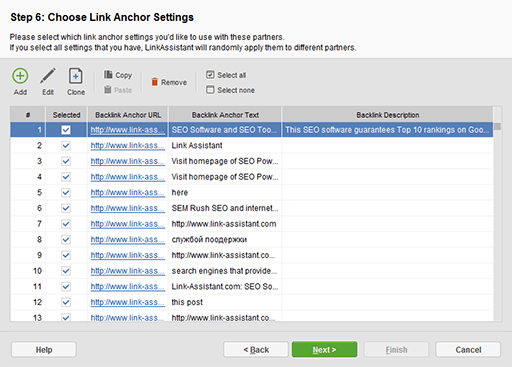Go back with the < Back button
This screenshot has width=512, height=367.
(256, 349)
